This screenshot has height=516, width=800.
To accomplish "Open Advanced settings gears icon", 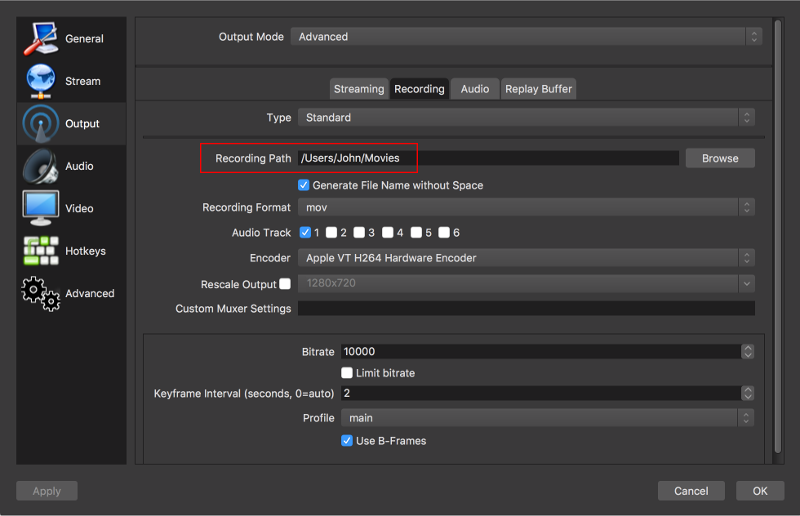I will tap(41, 293).
